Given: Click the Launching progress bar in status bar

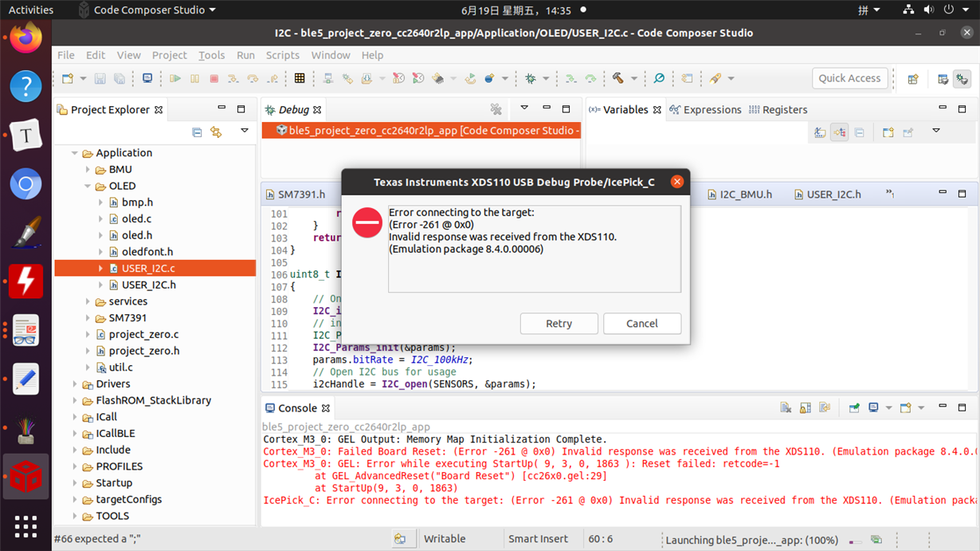Looking at the screenshot, I should click(854, 541).
